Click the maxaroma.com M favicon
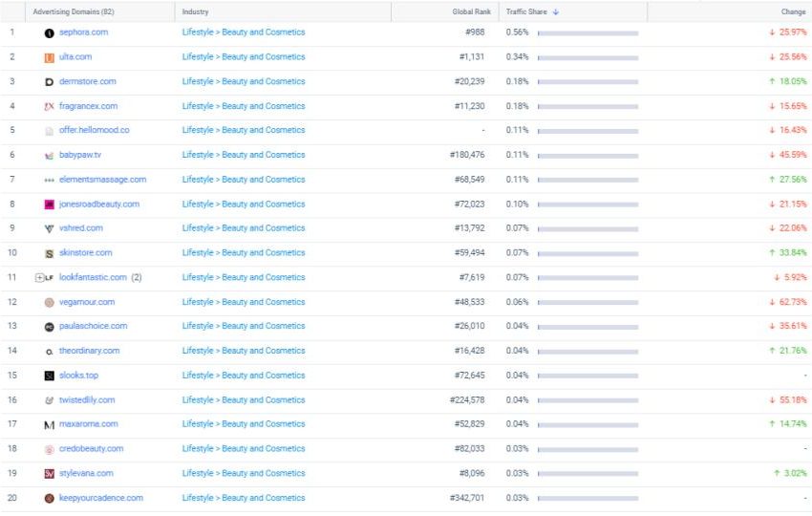812x516 pixels. point(49,425)
